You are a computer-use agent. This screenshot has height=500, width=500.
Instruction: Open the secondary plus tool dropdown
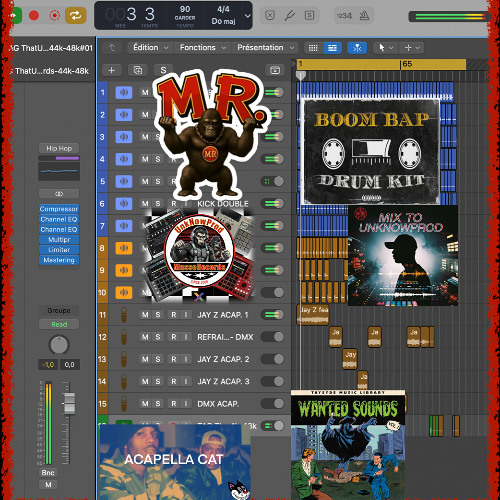coord(412,48)
